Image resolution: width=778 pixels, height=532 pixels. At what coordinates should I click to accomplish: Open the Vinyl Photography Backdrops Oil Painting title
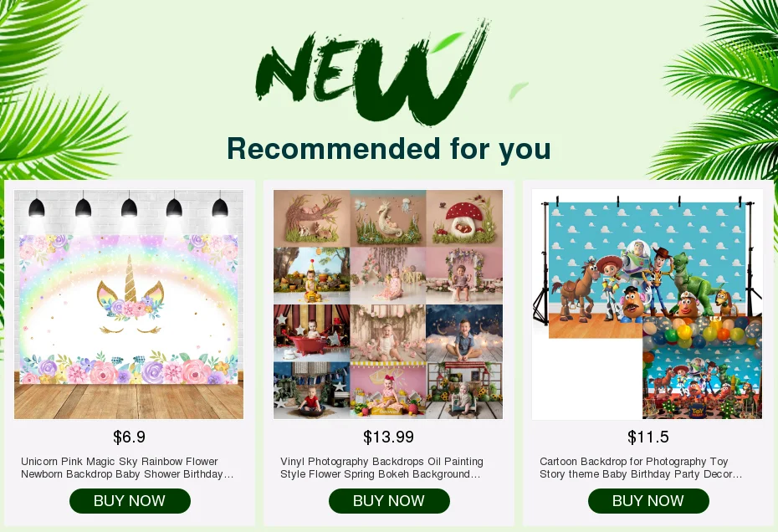click(381, 468)
